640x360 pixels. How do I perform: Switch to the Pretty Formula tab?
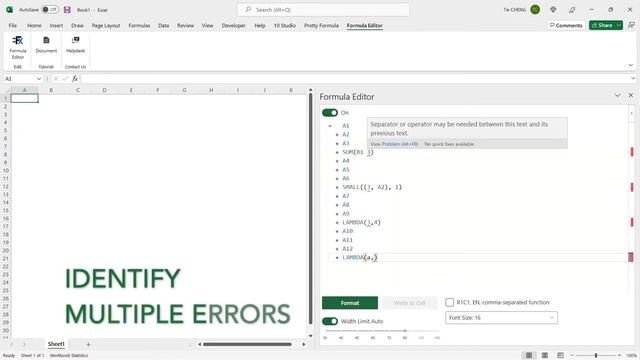(x=321, y=25)
